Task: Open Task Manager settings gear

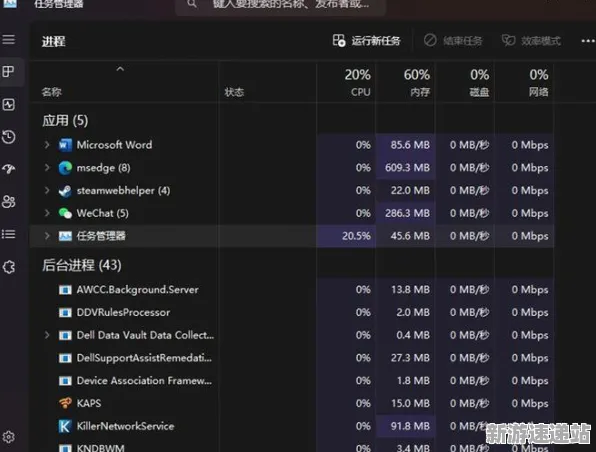Action: click(x=8, y=437)
